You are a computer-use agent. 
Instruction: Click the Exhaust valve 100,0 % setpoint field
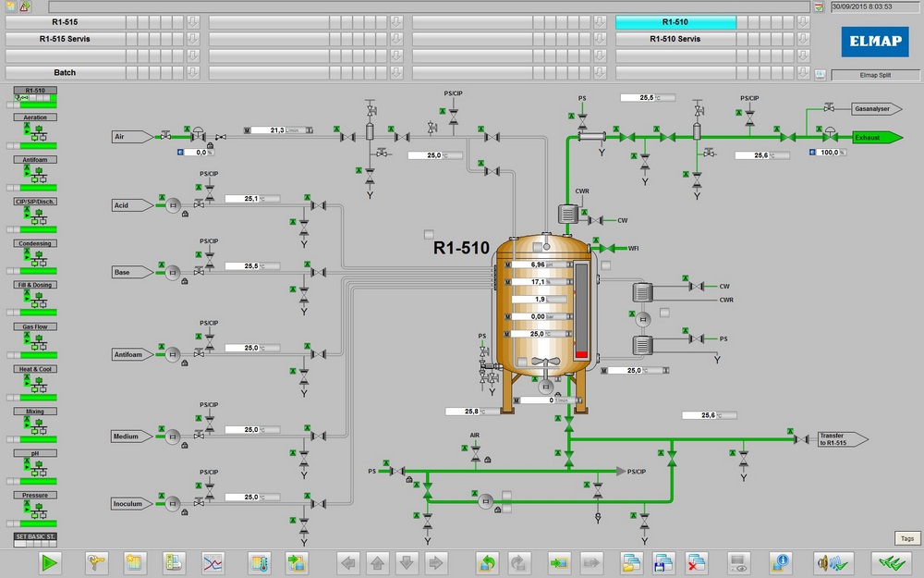click(x=834, y=153)
